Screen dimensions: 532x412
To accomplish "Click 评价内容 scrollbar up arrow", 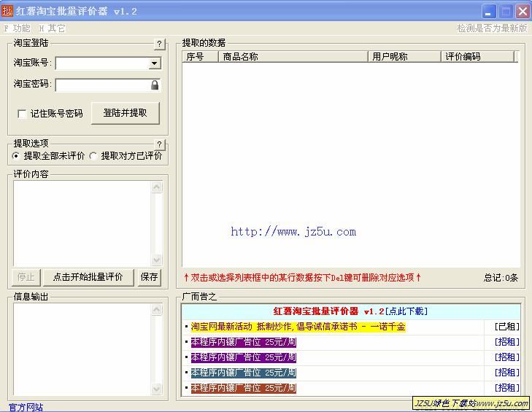I will click(156, 187).
